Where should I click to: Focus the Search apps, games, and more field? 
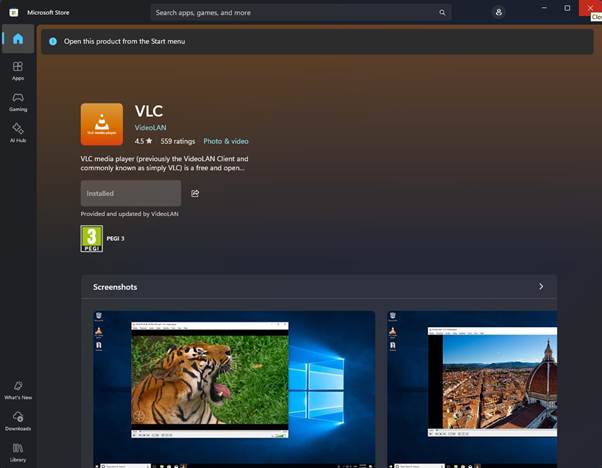301,12
